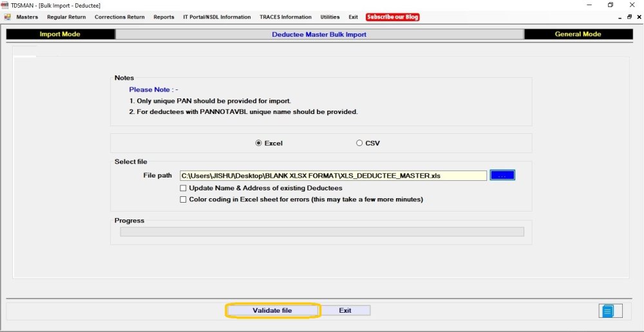Click the Subscribe our Blog button
This screenshot has width=644, height=332.
pos(393,17)
